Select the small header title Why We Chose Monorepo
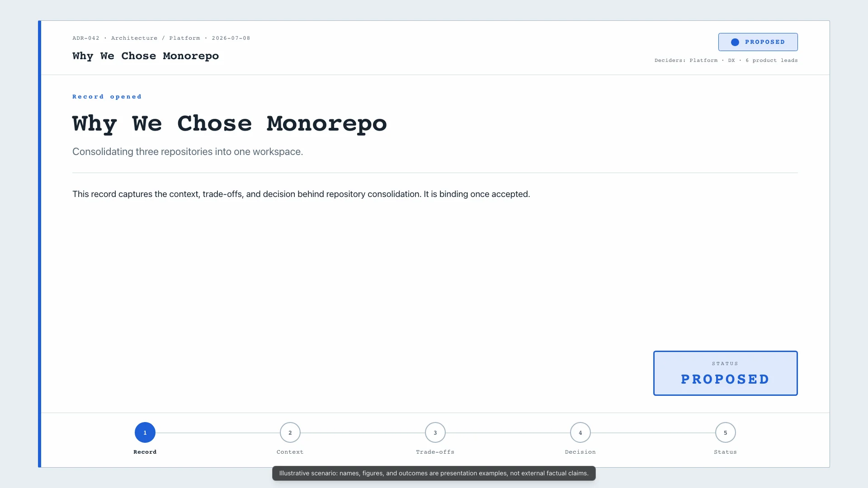 (x=146, y=56)
